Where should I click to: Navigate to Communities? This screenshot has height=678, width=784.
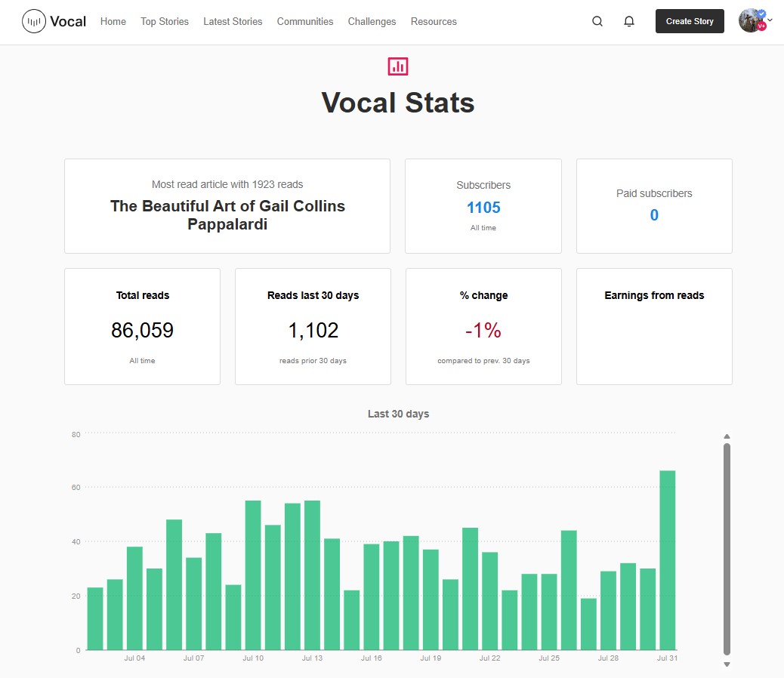point(305,21)
